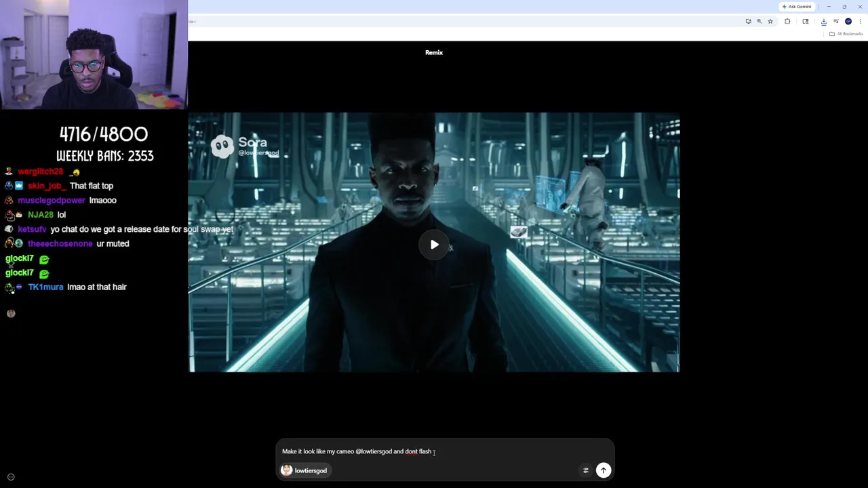868x488 pixels.
Task: Click the misspelled word 'dont' in prompt
Action: click(x=412, y=451)
